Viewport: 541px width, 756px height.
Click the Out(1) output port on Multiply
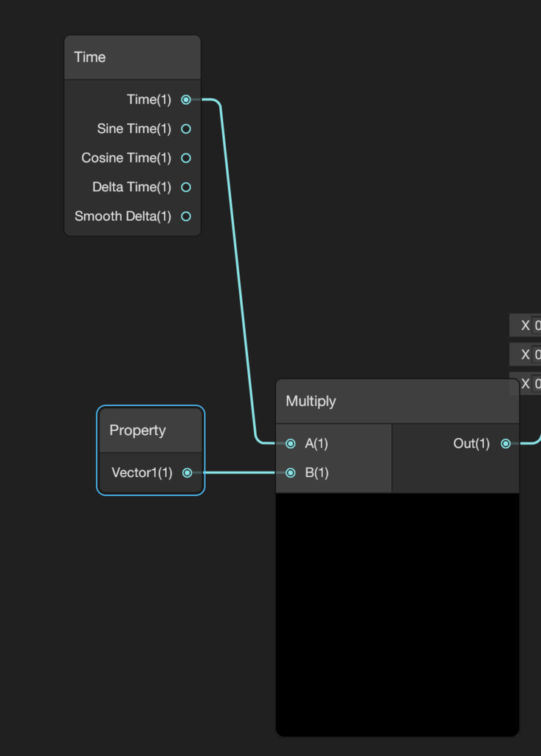[x=506, y=444]
